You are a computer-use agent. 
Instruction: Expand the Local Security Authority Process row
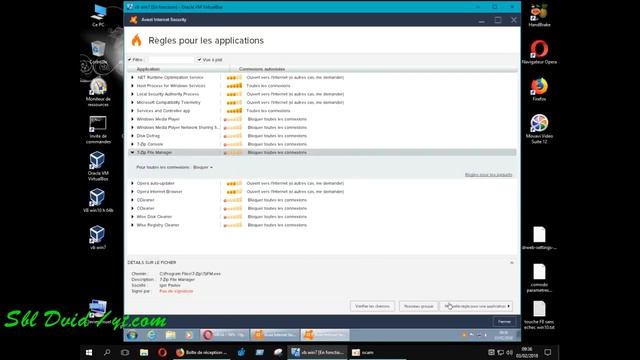pos(132,94)
